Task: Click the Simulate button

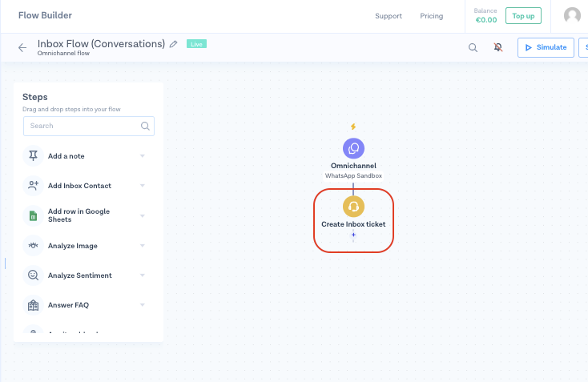Action: coord(546,48)
